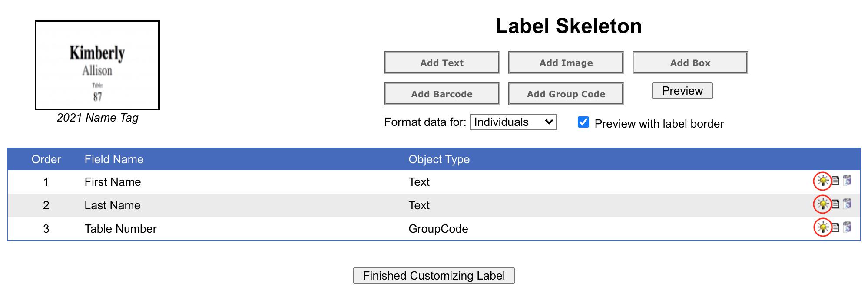
Task: Open the edit page icon for Last Name
Action: pos(835,204)
